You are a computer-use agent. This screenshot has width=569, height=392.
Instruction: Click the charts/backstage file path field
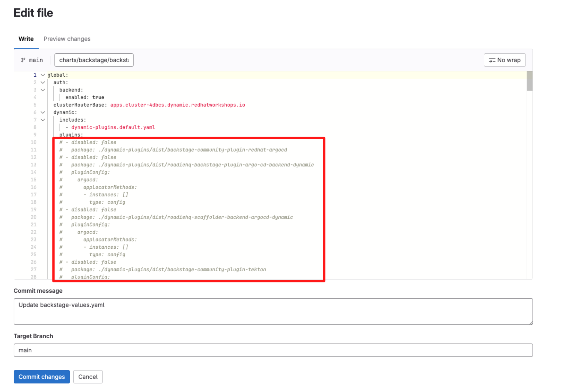(x=94, y=60)
